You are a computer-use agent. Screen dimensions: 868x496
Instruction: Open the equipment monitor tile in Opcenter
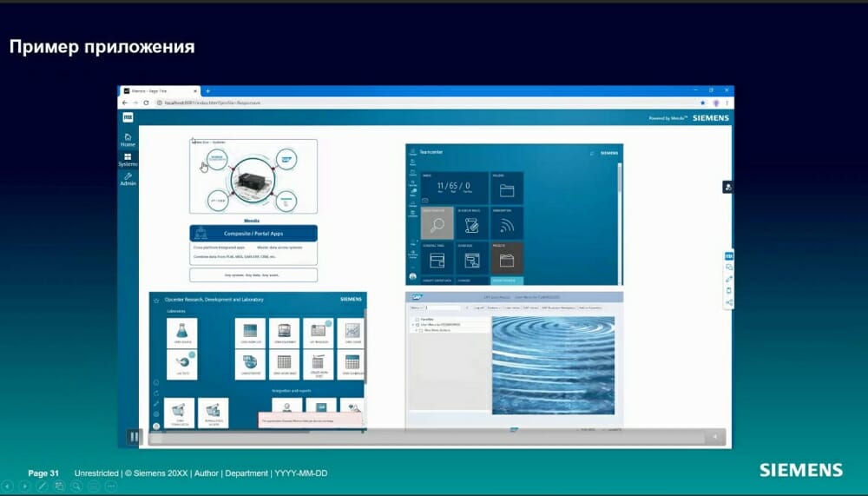coord(284,333)
